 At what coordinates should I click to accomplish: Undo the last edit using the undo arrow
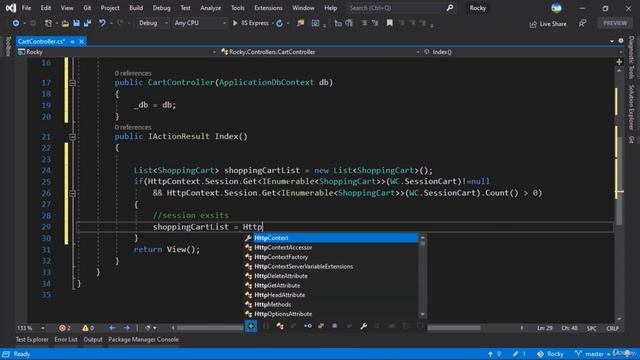click(102, 23)
